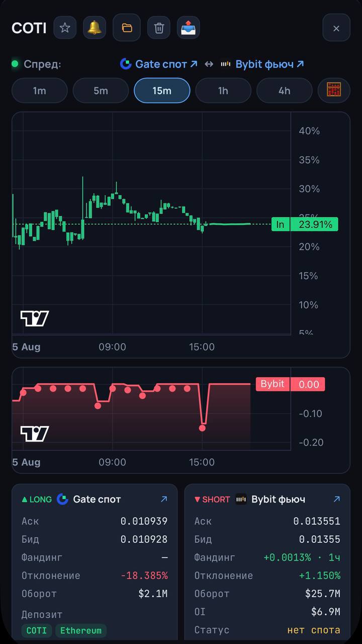Click the share/export inbox icon
Screen dimensions: 362x644
tap(189, 28)
